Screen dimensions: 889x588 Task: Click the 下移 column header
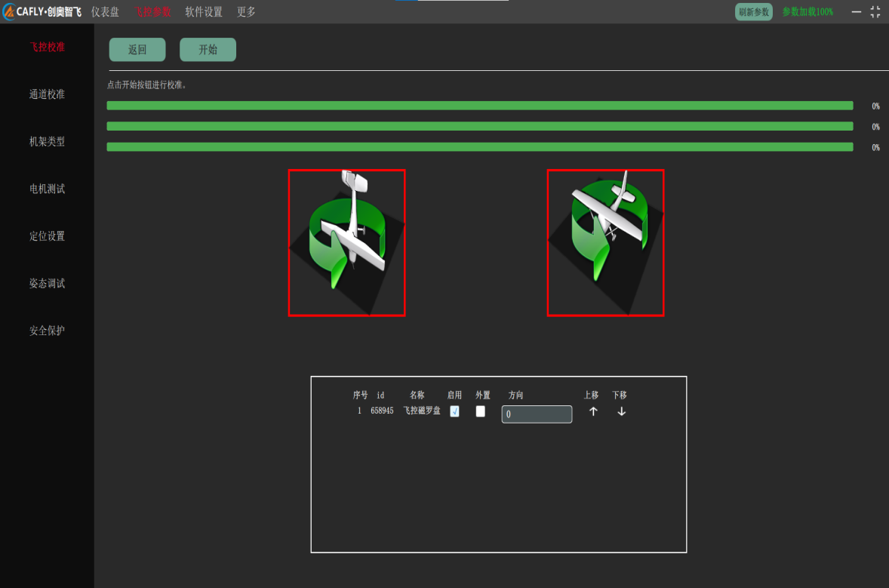[620, 395]
